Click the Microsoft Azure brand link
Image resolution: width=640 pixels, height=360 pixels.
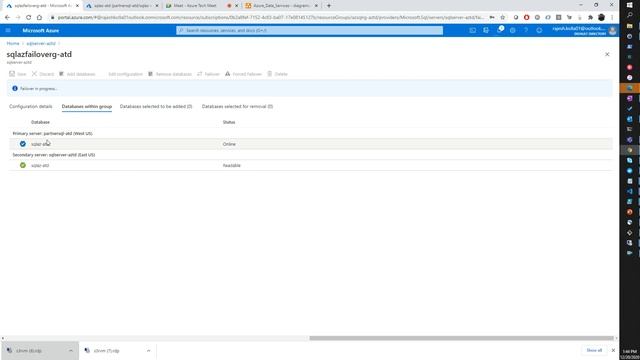click(40, 31)
